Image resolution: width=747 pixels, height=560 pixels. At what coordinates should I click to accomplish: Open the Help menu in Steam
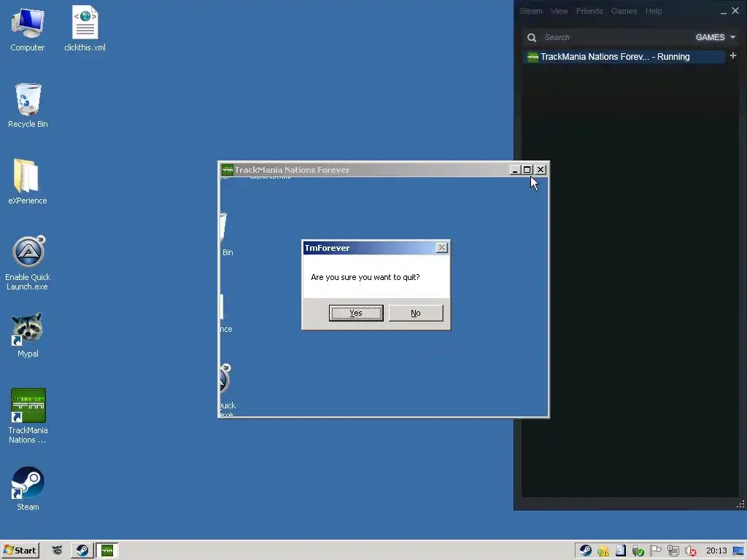pyautogui.click(x=654, y=11)
